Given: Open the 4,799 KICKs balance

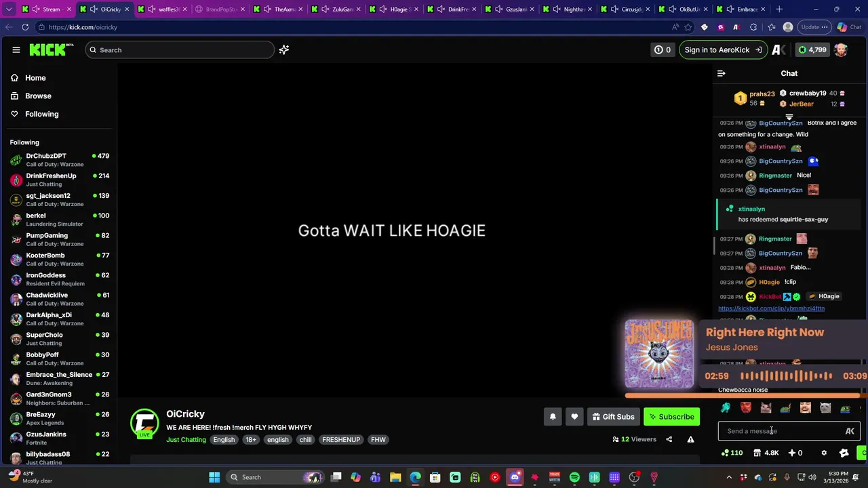Looking at the screenshot, I should 812,49.
